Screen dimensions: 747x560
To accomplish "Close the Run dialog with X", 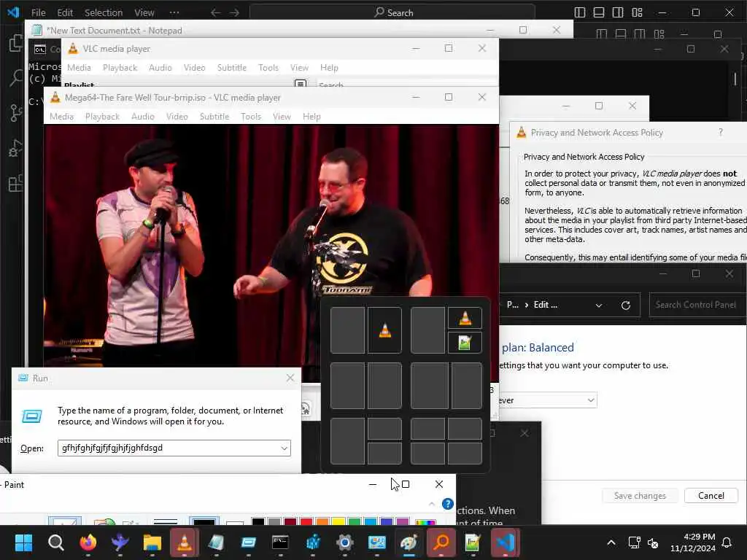I will (290, 378).
